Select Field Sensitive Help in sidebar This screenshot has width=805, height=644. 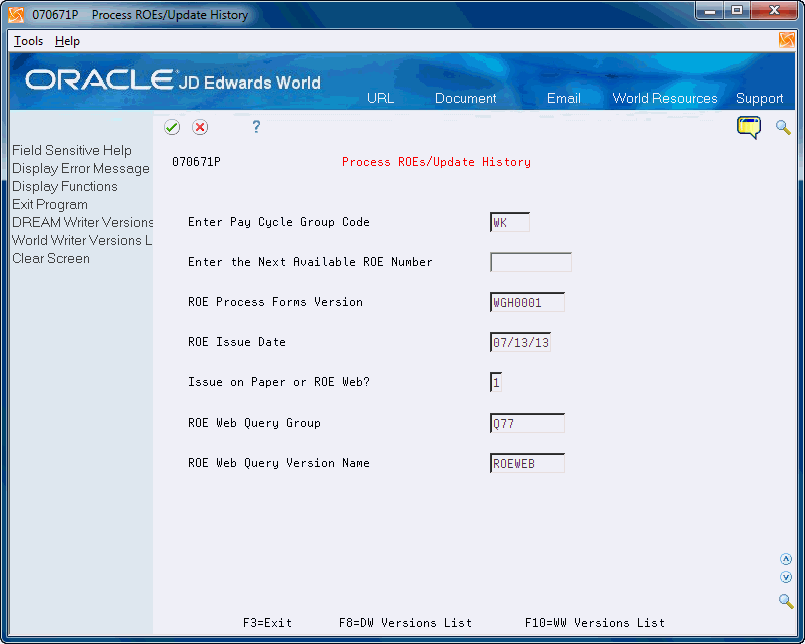(x=72, y=150)
